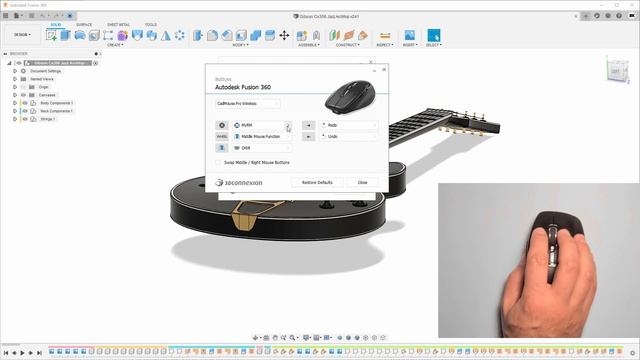This screenshot has height=360, width=640.
Task: Toggle visibility of Strings component
Action: coord(25,119)
